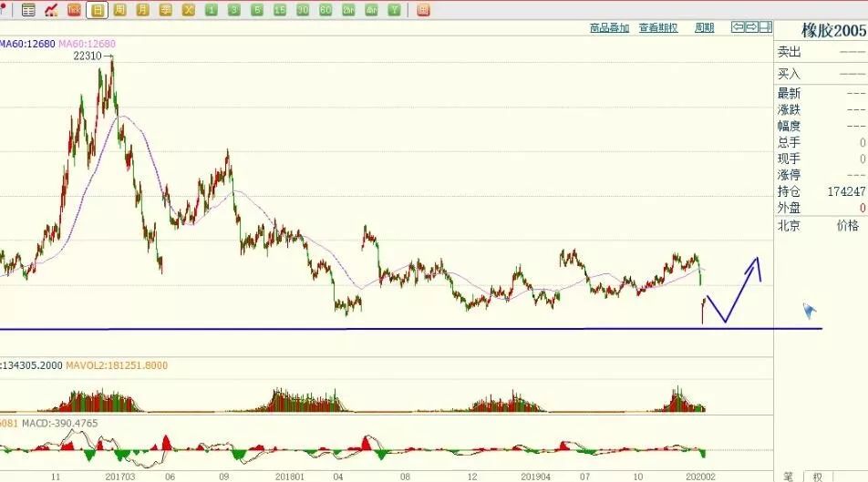The width and height of the screenshot is (868, 482).
Task: Click the 201904 date axis label
Action: pos(535,477)
